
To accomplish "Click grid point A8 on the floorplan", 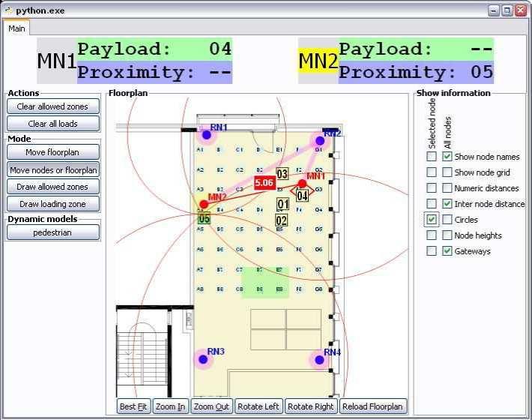I will point(201,289).
